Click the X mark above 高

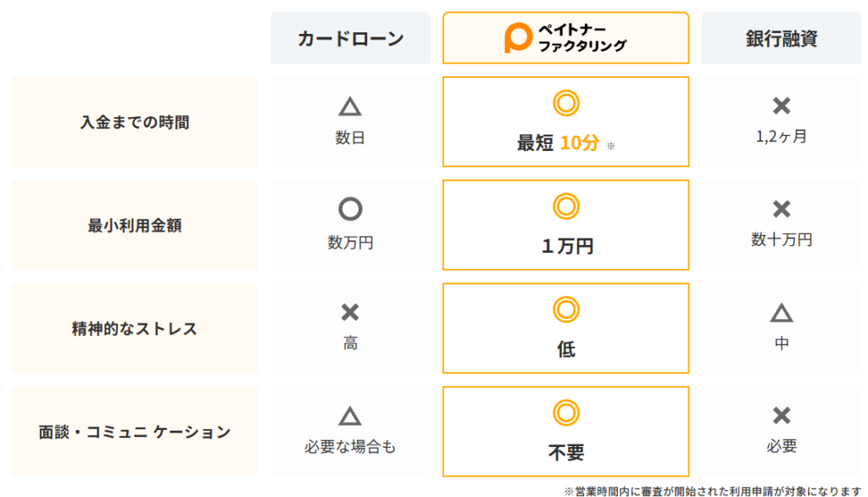(x=350, y=312)
